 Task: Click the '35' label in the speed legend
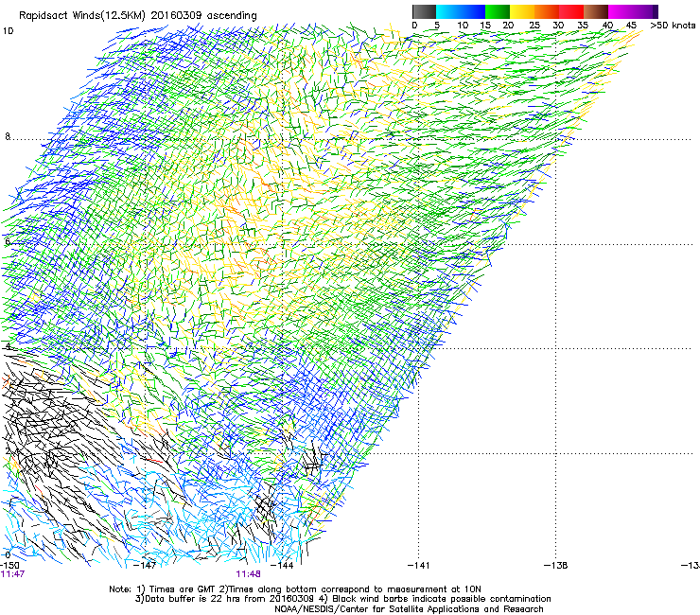(583, 26)
